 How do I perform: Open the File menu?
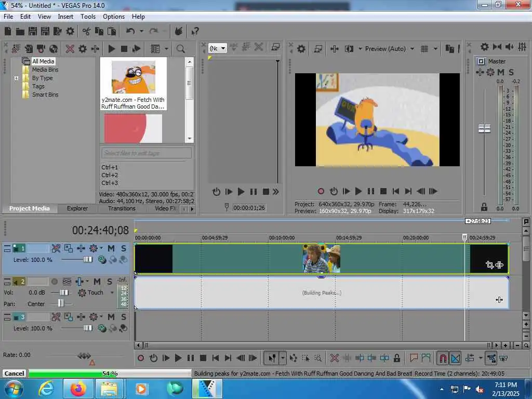pos(8,16)
